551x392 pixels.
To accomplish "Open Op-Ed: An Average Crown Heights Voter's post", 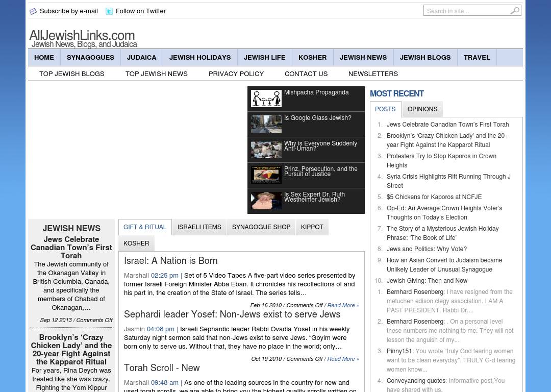I will pos(444,213).
